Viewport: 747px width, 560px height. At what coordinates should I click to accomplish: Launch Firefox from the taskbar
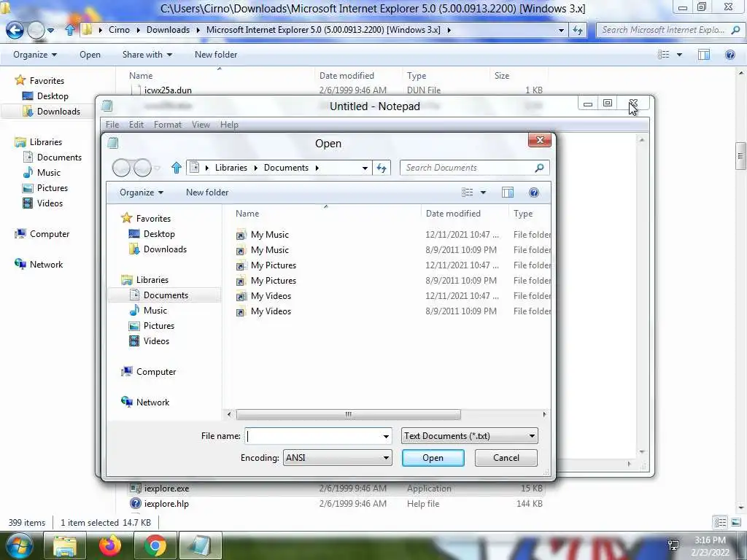click(x=109, y=545)
